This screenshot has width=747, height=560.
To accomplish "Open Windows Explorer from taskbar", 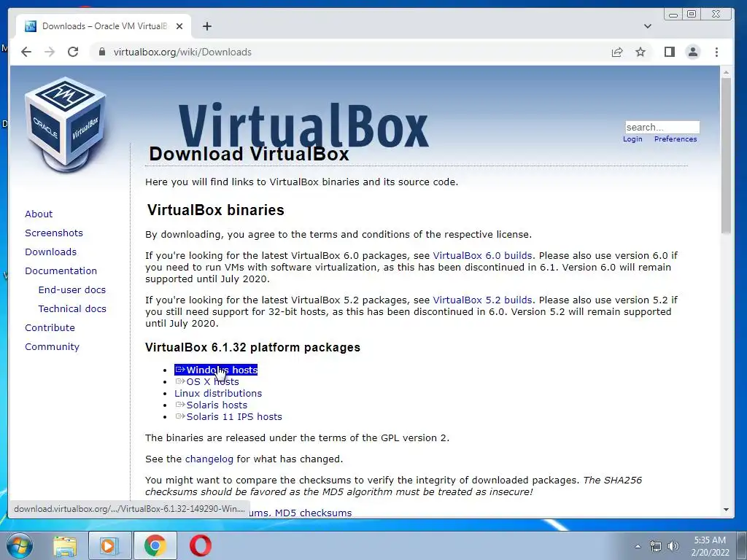I will (64, 545).
